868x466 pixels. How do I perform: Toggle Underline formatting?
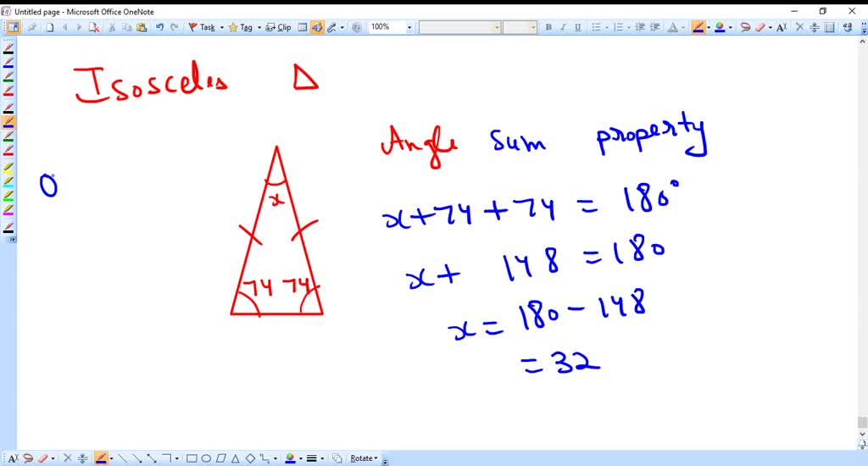point(577,27)
